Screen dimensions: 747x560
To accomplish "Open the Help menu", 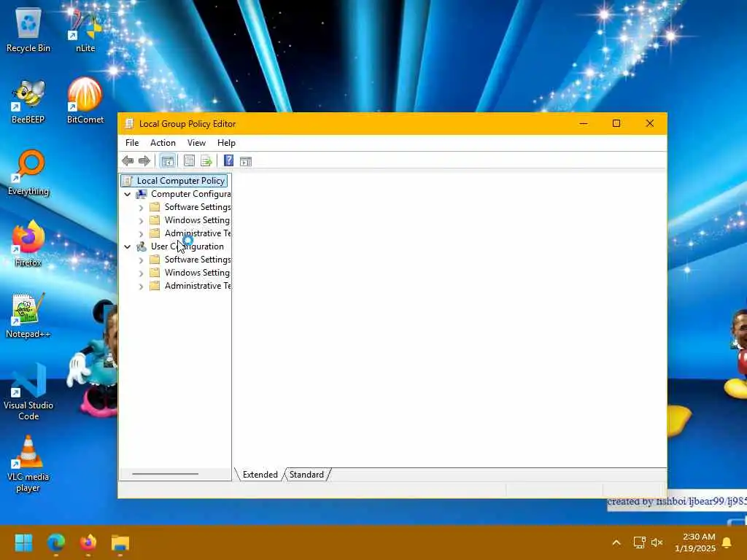I will coord(226,143).
